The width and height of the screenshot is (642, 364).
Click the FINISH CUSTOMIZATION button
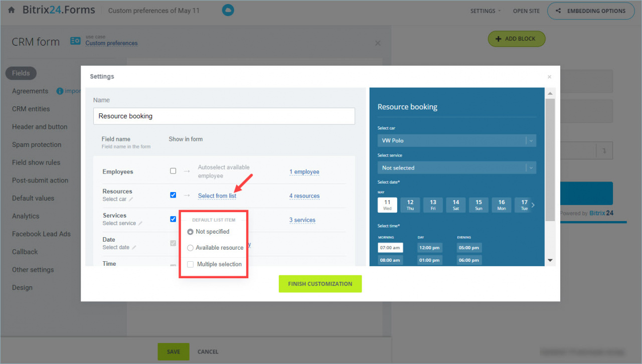click(320, 284)
